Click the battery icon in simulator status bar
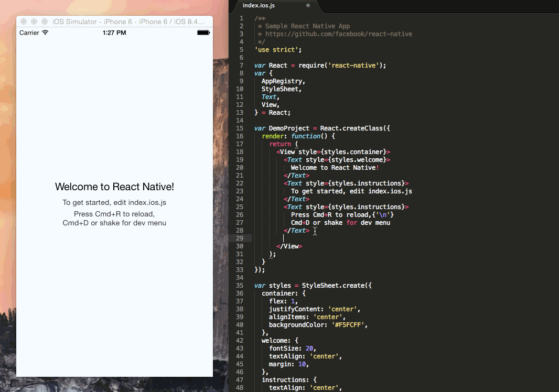 point(203,33)
